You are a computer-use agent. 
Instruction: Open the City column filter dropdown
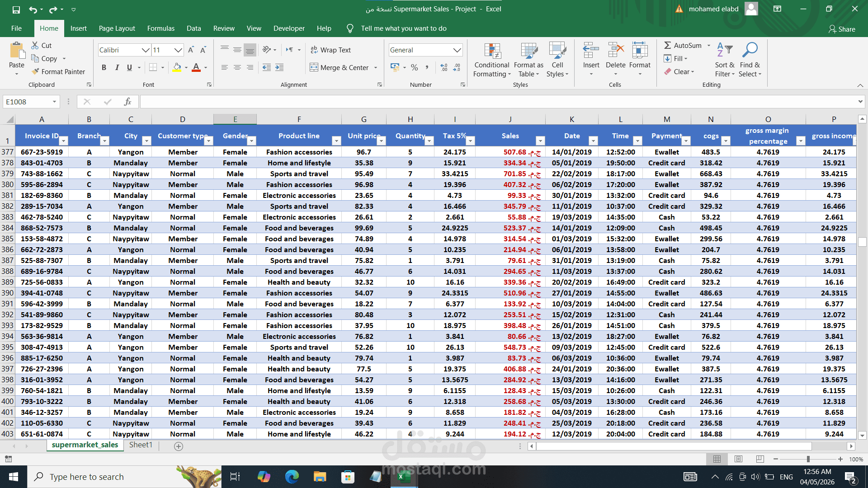point(146,141)
